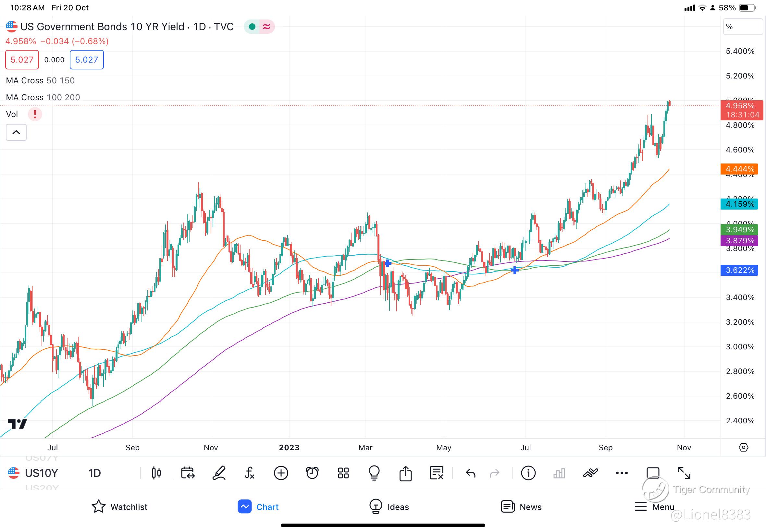Tap the share export icon

(405, 473)
